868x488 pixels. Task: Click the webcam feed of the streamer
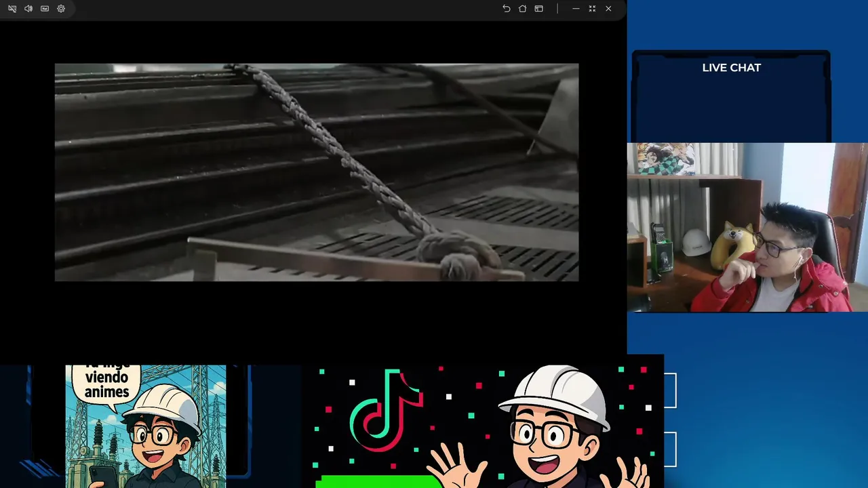click(x=747, y=227)
